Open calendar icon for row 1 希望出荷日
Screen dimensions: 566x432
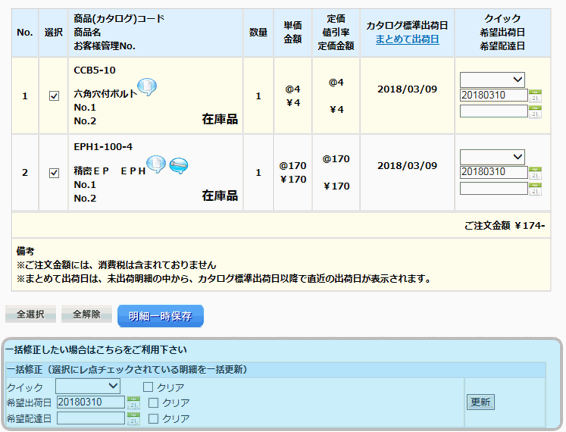pos(535,96)
